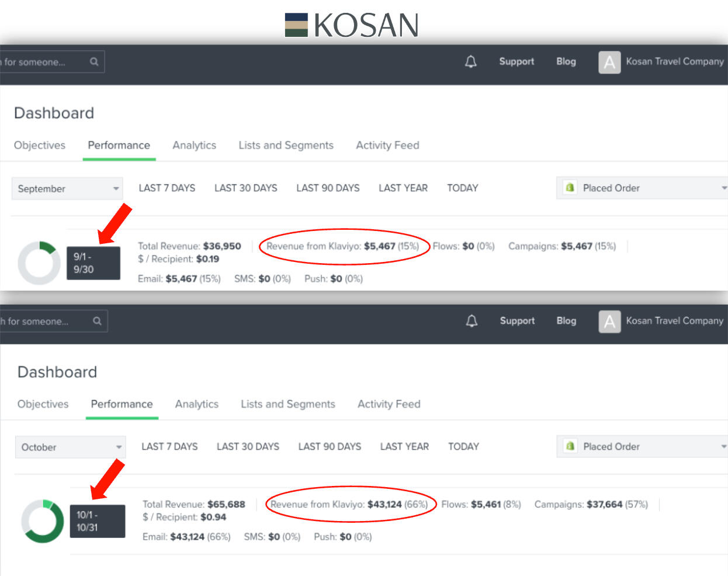Click the notification bell in top dashboard

470,61
